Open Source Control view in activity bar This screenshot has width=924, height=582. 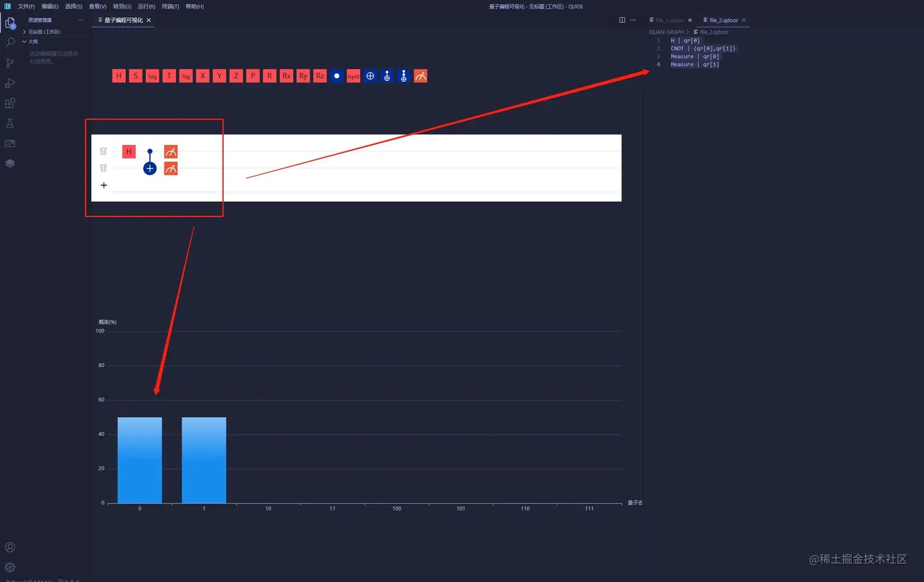tap(10, 63)
